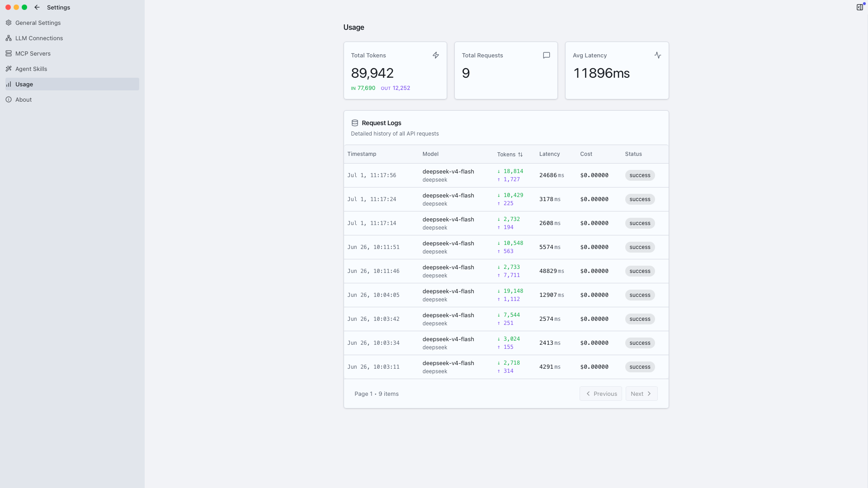Click deepseek-v4-flash in the Jun 26, 10:03:11 row

pyautogui.click(x=448, y=363)
